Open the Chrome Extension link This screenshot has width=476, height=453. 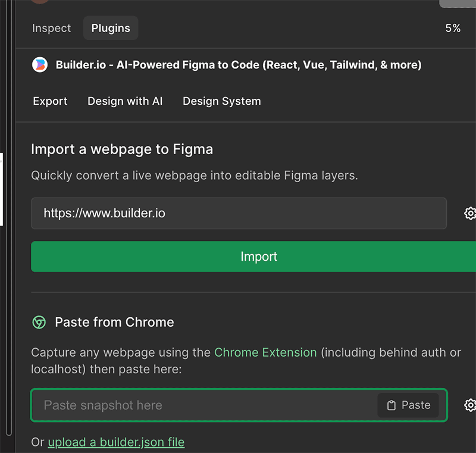(x=265, y=352)
